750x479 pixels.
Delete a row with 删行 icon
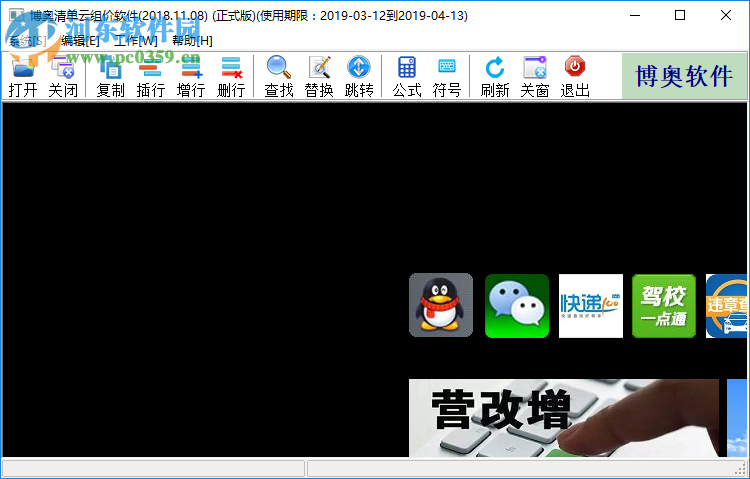[x=231, y=77]
